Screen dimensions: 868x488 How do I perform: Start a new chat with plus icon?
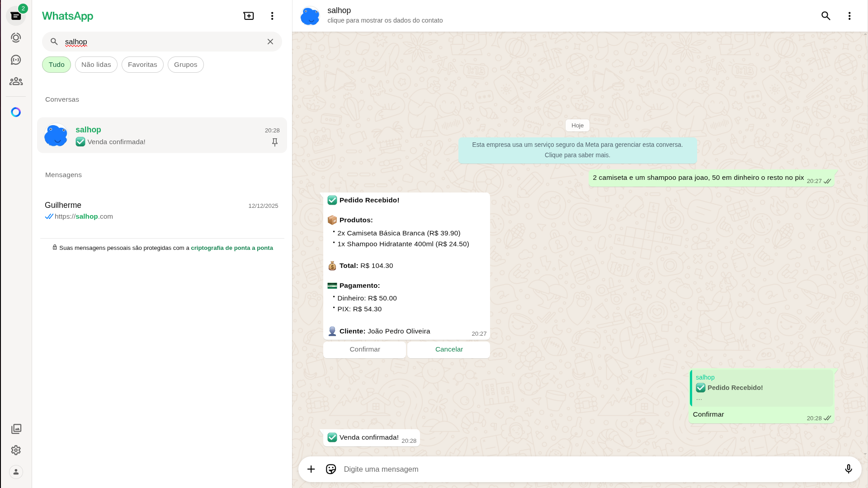coord(249,16)
